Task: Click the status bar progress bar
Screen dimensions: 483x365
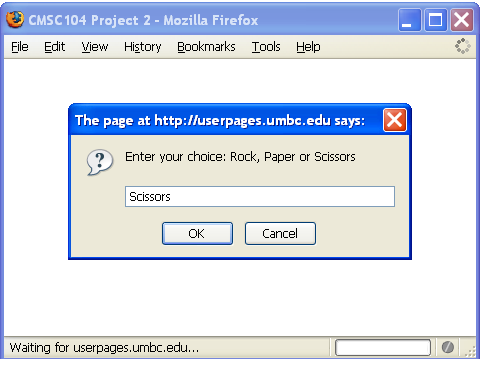Action: 383,348
